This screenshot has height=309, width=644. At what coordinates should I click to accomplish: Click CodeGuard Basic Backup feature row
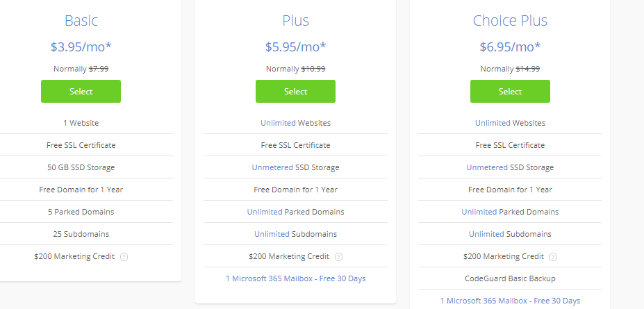[510, 278]
